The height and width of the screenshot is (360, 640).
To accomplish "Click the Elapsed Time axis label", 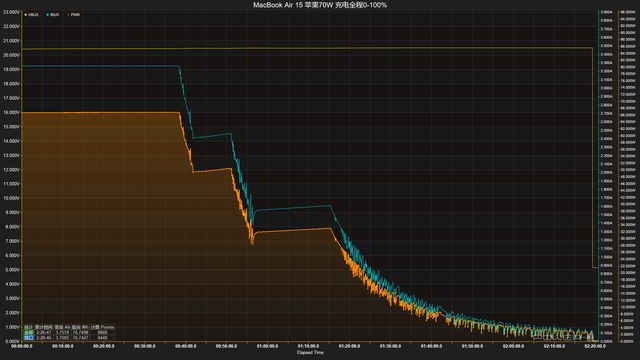I will pyautogui.click(x=310, y=353).
